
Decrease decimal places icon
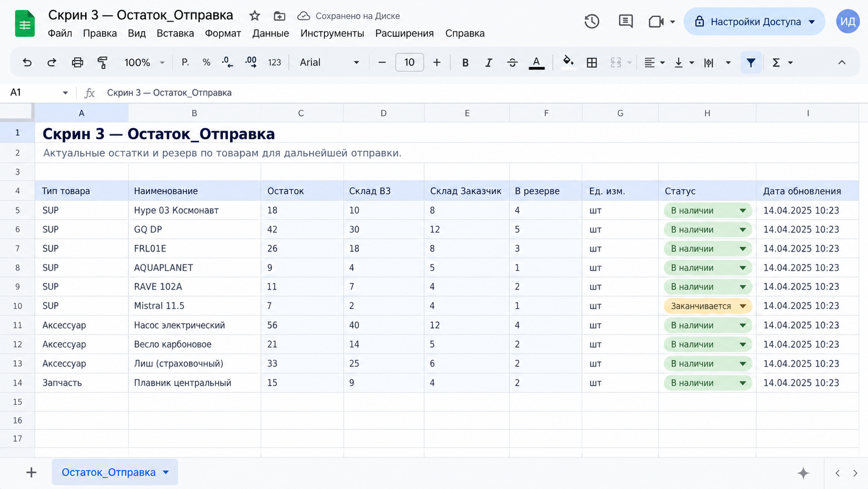(x=227, y=62)
